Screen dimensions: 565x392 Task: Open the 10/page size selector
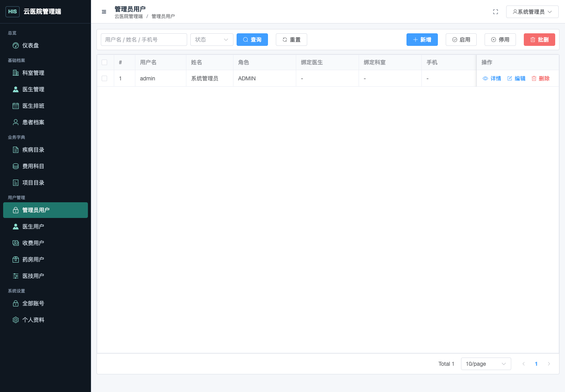pos(486,364)
